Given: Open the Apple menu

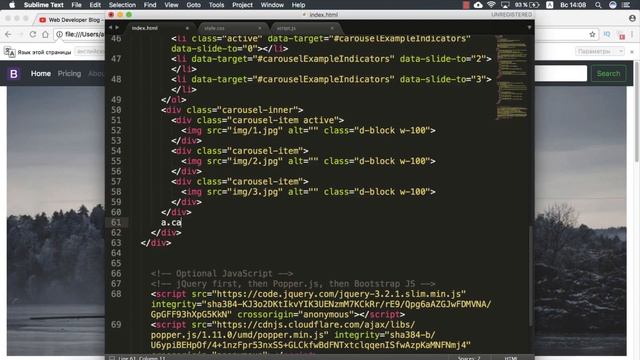Looking at the screenshot, I should (12, 5).
